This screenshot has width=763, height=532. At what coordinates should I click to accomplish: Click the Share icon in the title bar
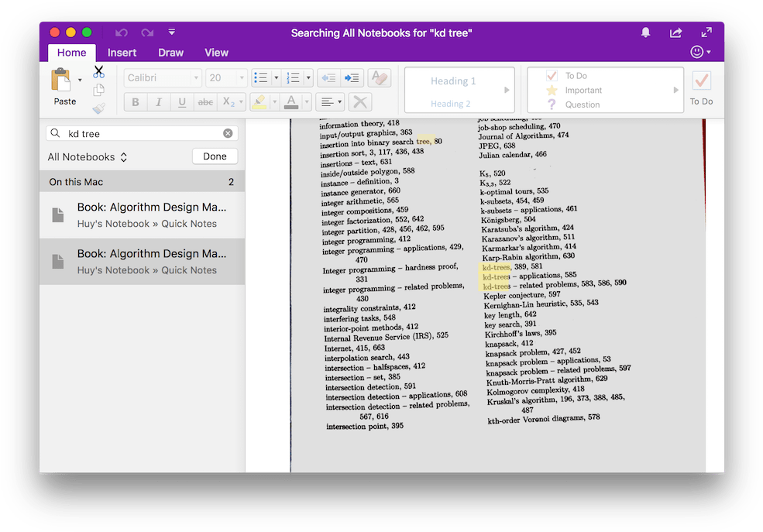675,33
